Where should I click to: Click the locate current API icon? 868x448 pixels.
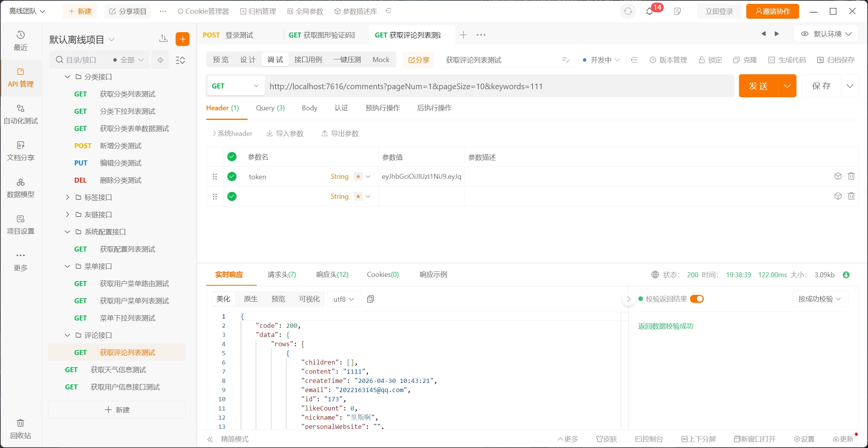click(160, 60)
